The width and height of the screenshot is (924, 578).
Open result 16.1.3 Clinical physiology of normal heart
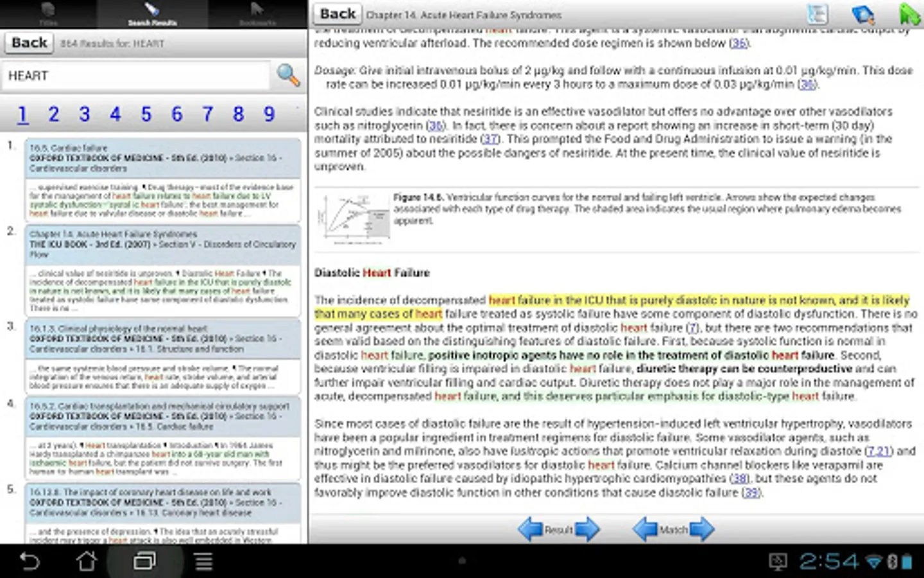click(x=163, y=358)
